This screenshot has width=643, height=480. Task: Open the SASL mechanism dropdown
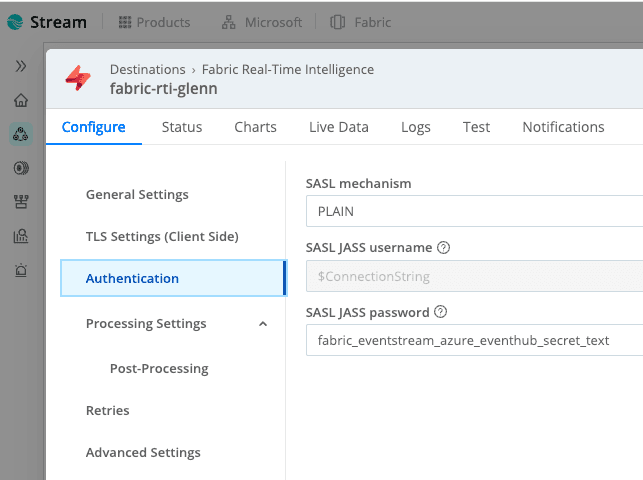point(474,212)
